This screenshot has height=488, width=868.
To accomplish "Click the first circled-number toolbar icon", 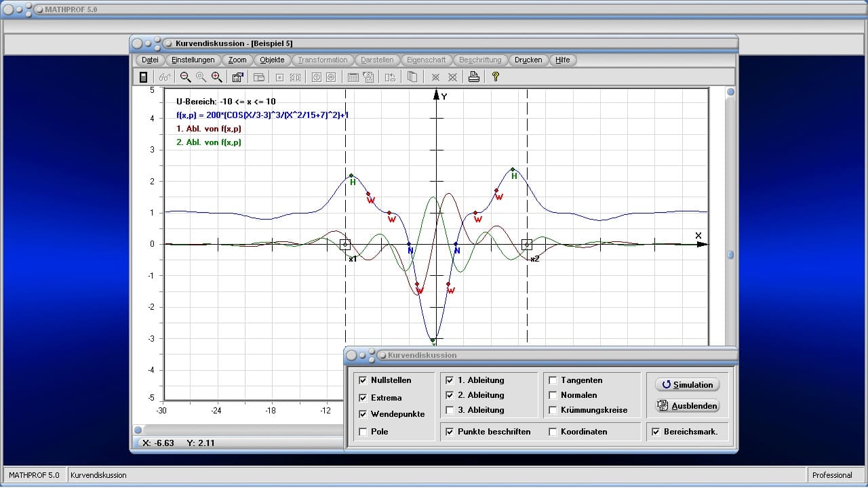I will pos(316,77).
